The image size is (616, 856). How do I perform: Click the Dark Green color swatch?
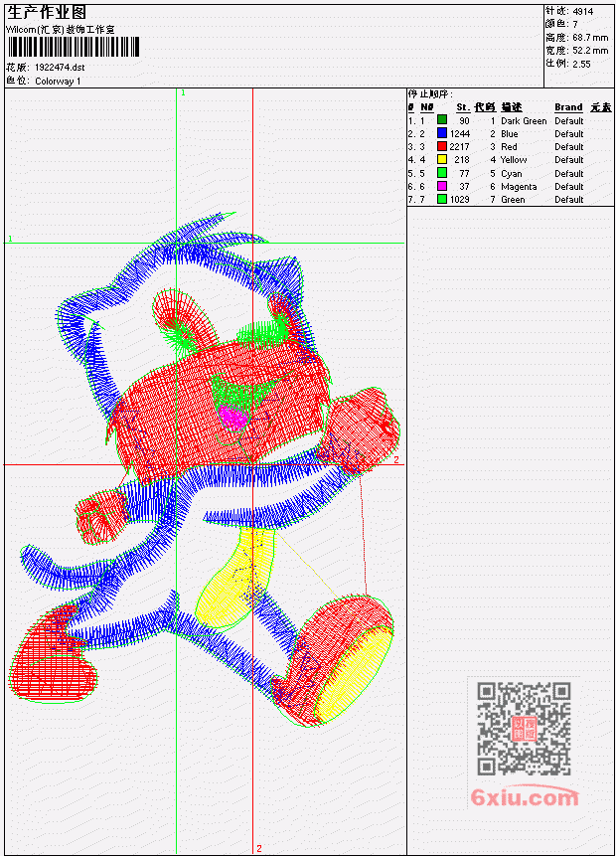(x=442, y=120)
